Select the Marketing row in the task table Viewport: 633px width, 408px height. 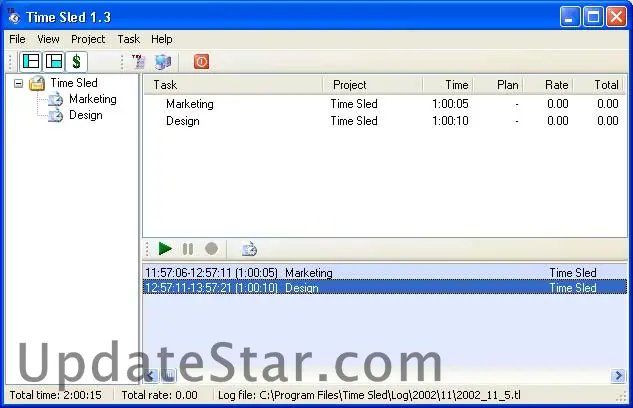tap(385, 104)
